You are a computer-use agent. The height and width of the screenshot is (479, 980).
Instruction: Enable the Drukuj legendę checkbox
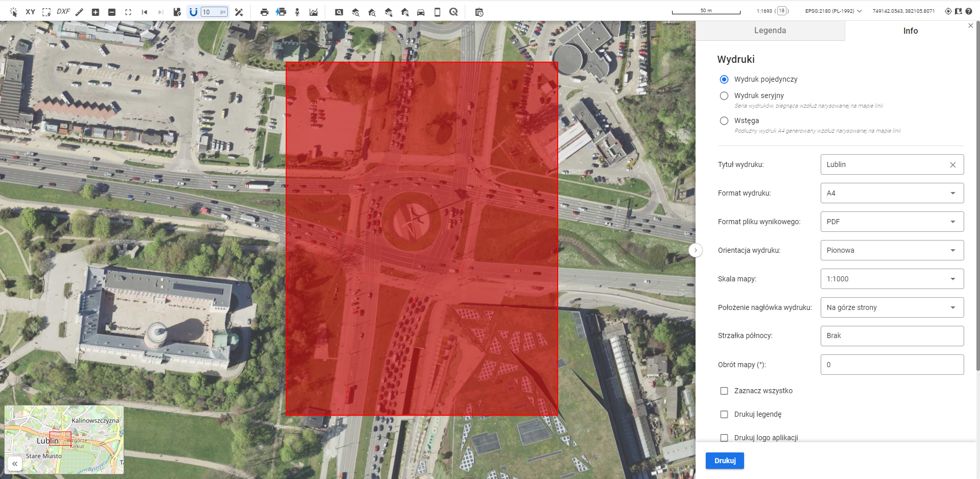click(724, 414)
